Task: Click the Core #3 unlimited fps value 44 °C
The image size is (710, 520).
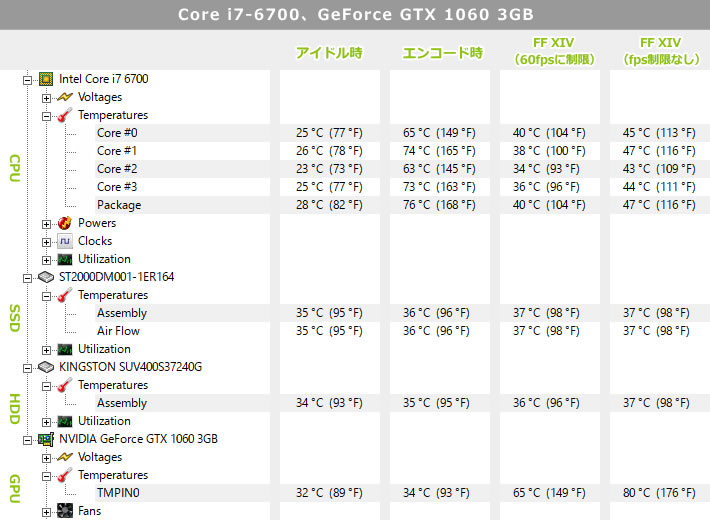Action: click(659, 187)
